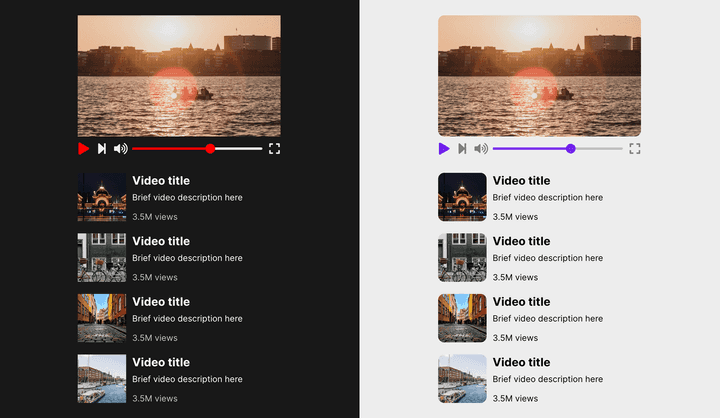Skip to next video in light player
The height and width of the screenshot is (418, 720).
click(x=462, y=148)
